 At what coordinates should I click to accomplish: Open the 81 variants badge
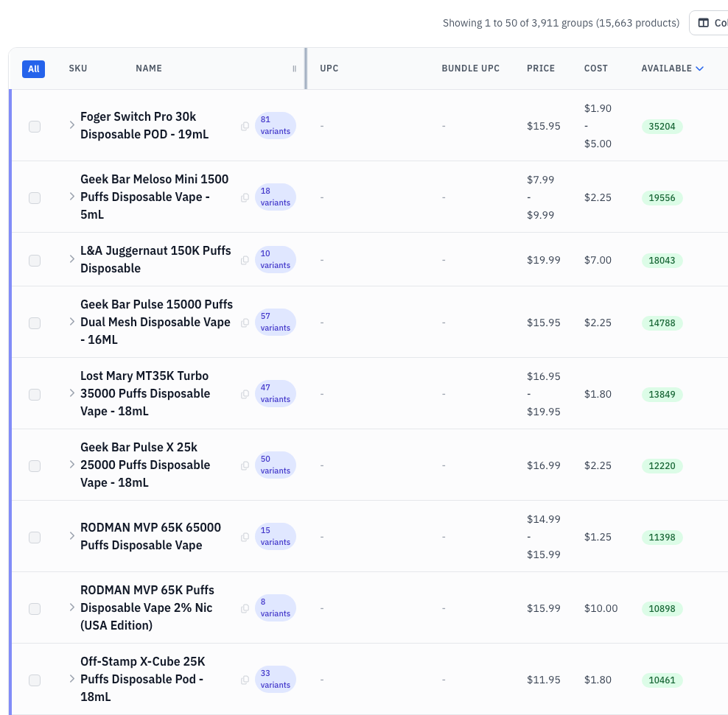click(276, 125)
